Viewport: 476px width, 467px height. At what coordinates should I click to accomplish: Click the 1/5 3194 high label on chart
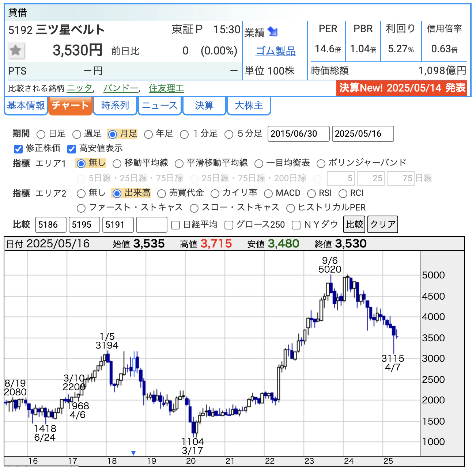pos(107,341)
